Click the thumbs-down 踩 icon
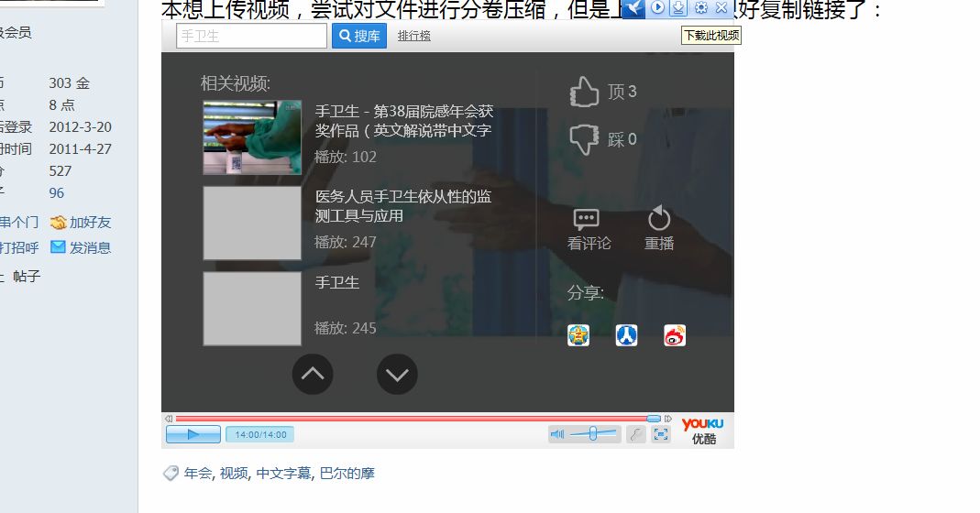The width and height of the screenshot is (980, 513). click(x=584, y=139)
